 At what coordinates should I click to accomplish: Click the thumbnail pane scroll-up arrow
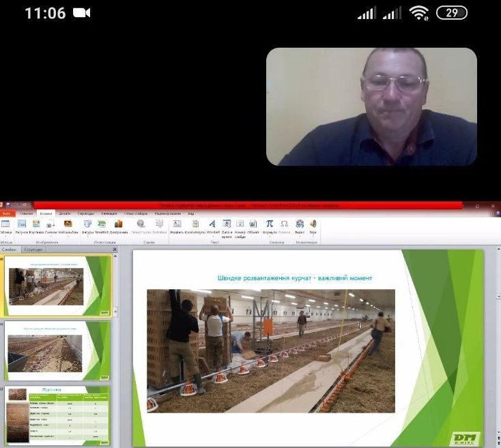point(115,256)
